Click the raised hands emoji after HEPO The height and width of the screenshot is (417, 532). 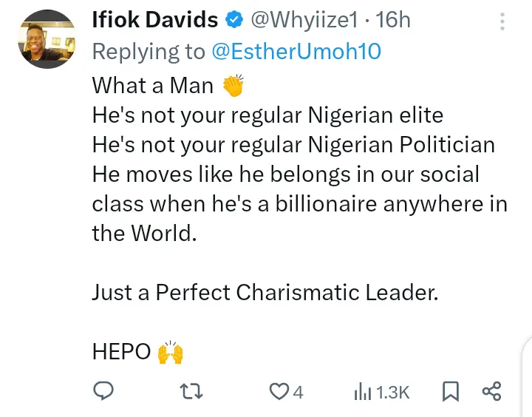tap(170, 353)
